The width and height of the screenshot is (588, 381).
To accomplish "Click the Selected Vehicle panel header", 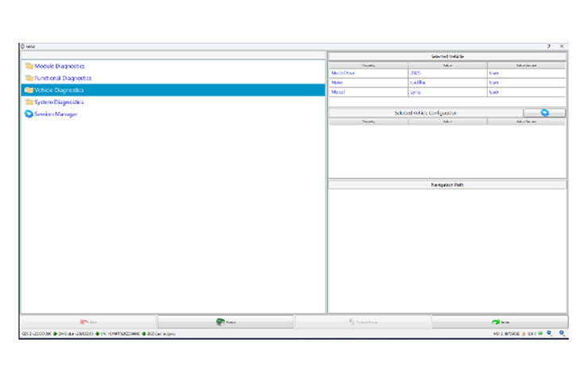I will coord(447,56).
